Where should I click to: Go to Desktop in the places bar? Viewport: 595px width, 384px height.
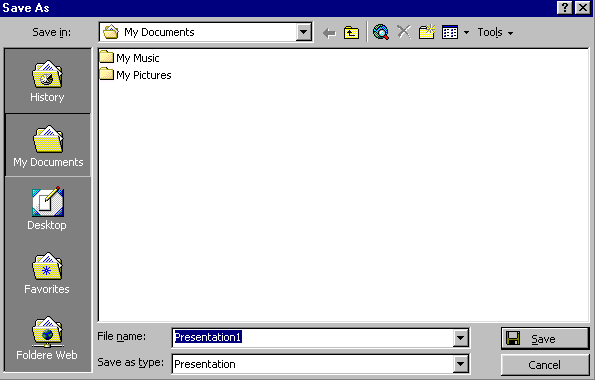47,209
